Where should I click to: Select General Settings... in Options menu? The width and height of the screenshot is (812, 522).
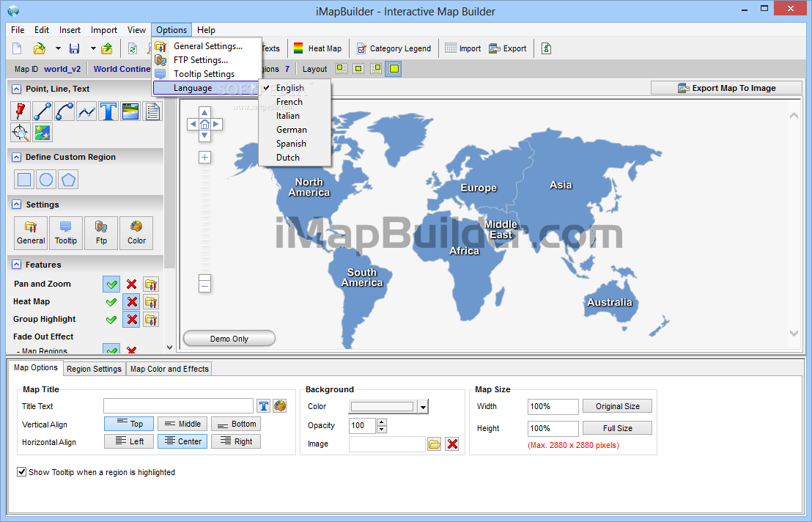tap(207, 46)
